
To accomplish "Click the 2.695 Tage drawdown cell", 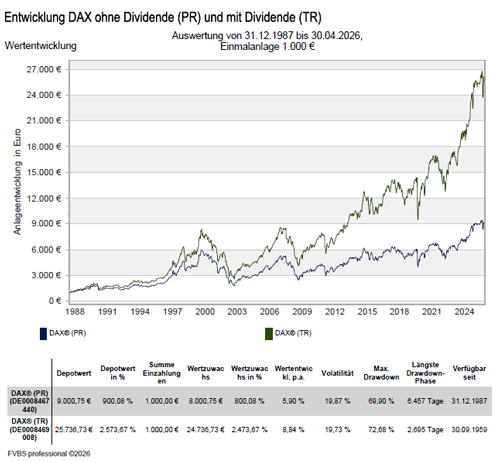I will click(x=425, y=430).
